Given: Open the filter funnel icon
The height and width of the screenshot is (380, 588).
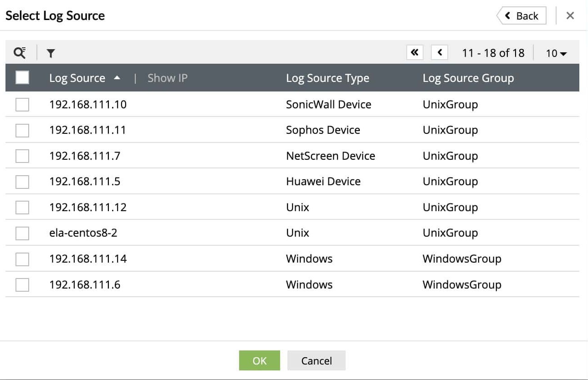Looking at the screenshot, I should point(51,53).
